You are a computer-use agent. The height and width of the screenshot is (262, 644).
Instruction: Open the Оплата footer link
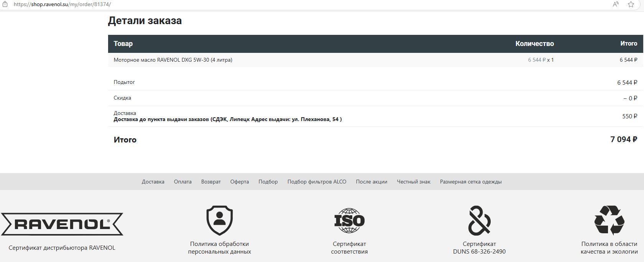click(183, 182)
